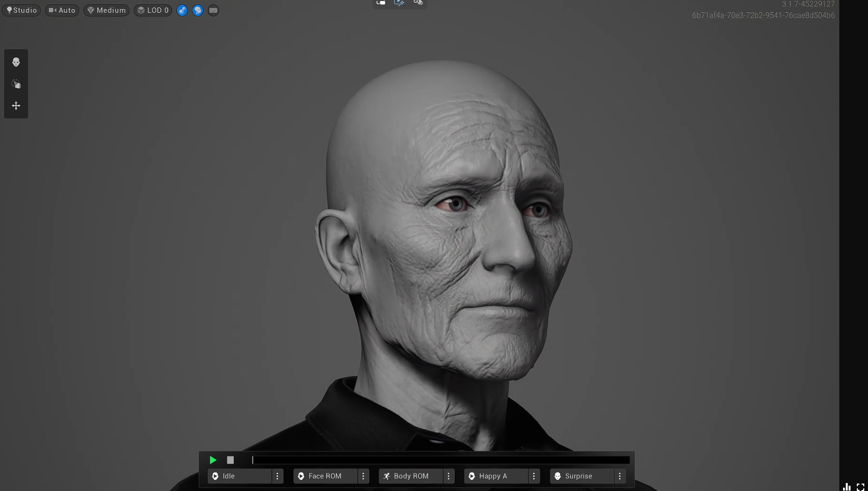Switch lighting using the Studio preset
This screenshot has height=491, width=868.
tap(21, 10)
